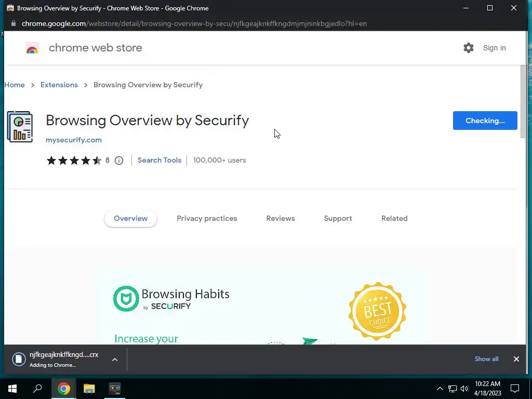
Task: Click the Checking... button
Action: coord(485,121)
